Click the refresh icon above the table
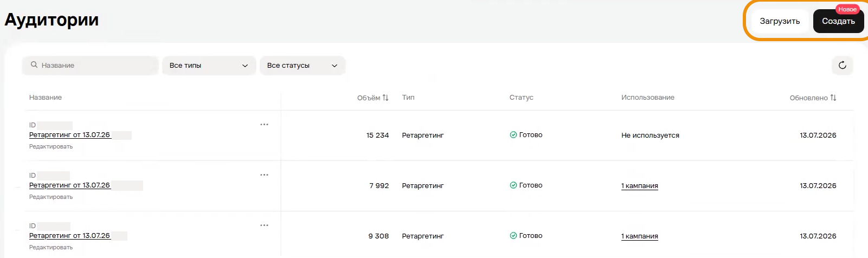This screenshot has height=258, width=868. pos(842,65)
